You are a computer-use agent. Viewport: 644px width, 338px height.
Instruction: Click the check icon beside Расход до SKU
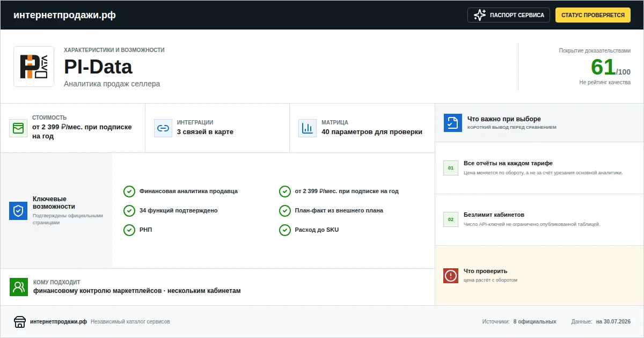285,230
